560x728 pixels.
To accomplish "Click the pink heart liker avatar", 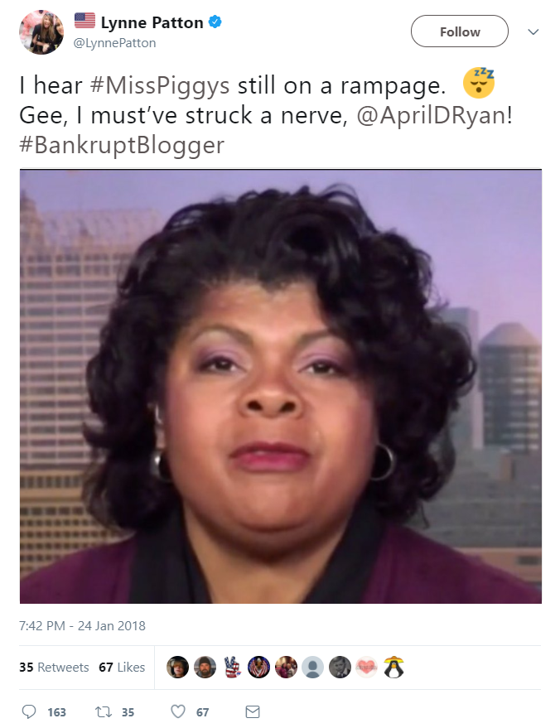I will (367, 668).
